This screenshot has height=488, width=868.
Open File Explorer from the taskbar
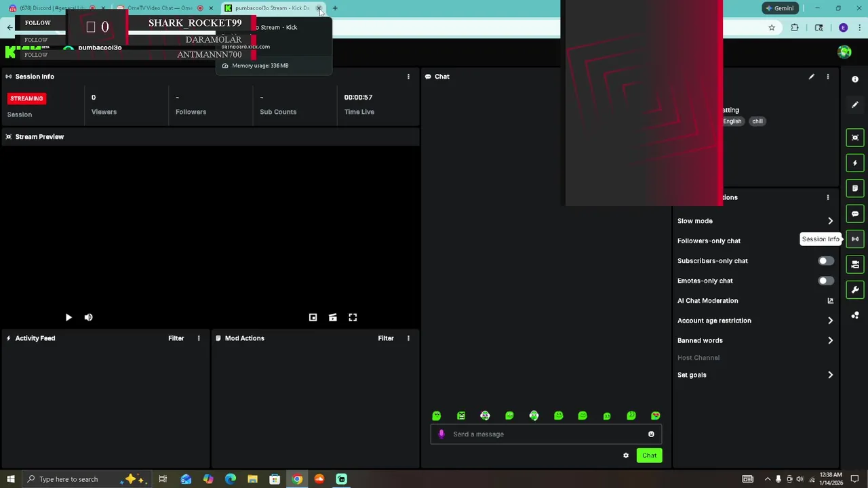252,479
